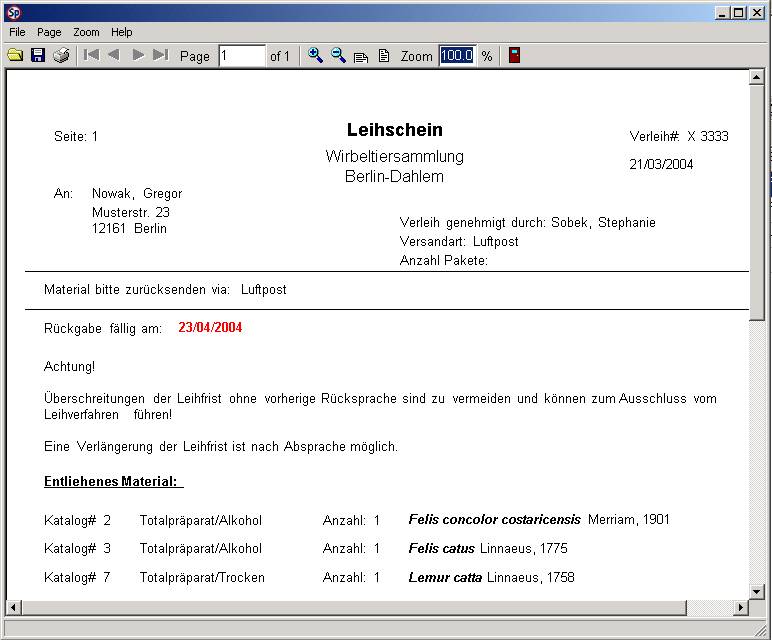This screenshot has height=640, width=772.
Task: Zoom out with the magnifier minus icon
Action: (x=338, y=55)
